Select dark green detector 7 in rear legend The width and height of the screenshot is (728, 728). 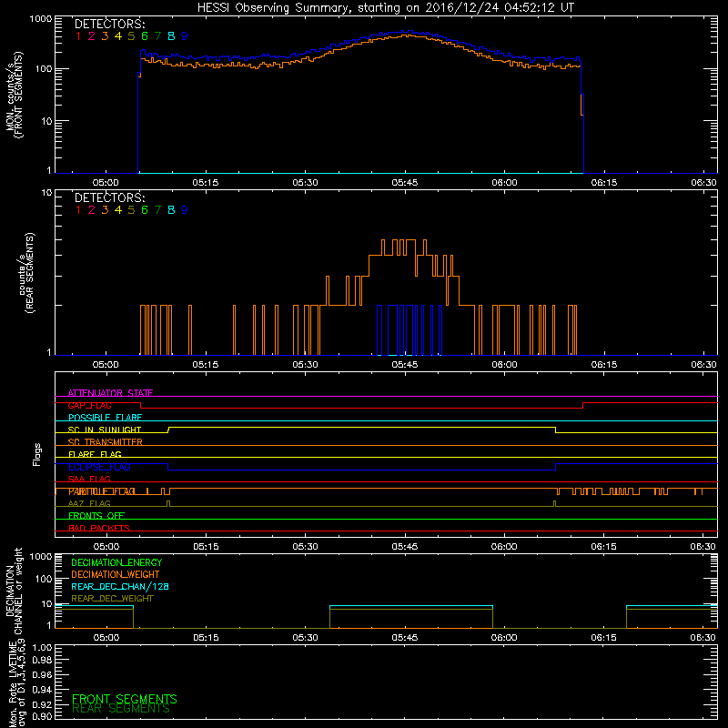pyautogui.click(x=157, y=210)
